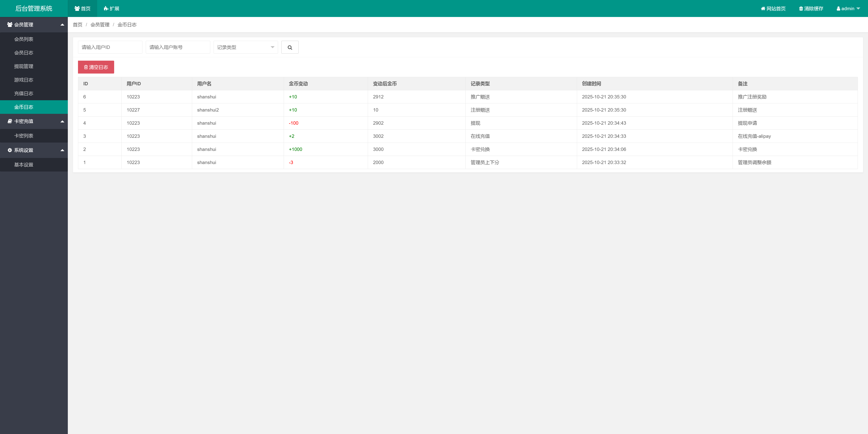Image resolution: width=868 pixels, height=434 pixels.
Task: Click the 后台管理系统 logo title
Action: [x=34, y=8]
